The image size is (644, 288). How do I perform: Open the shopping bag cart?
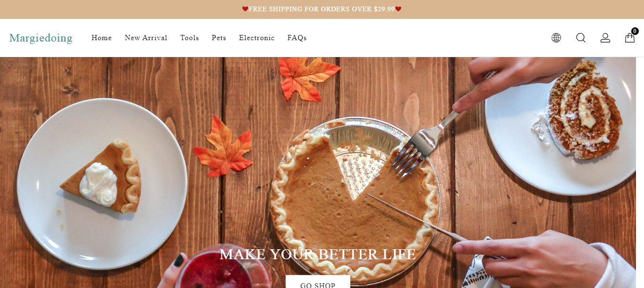click(630, 38)
